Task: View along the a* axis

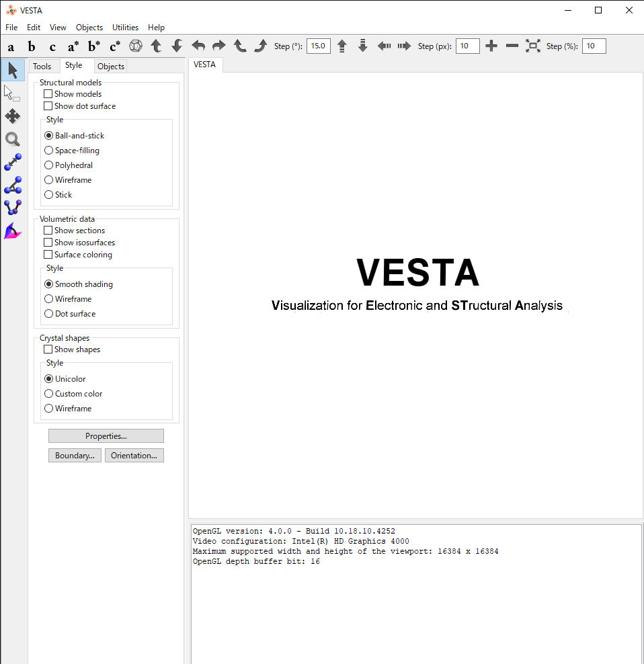Action: point(73,46)
